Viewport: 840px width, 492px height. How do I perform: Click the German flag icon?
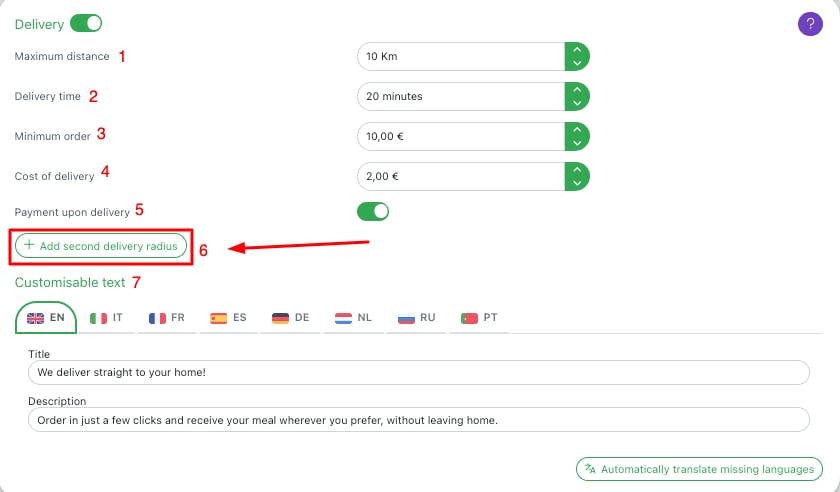click(x=280, y=318)
